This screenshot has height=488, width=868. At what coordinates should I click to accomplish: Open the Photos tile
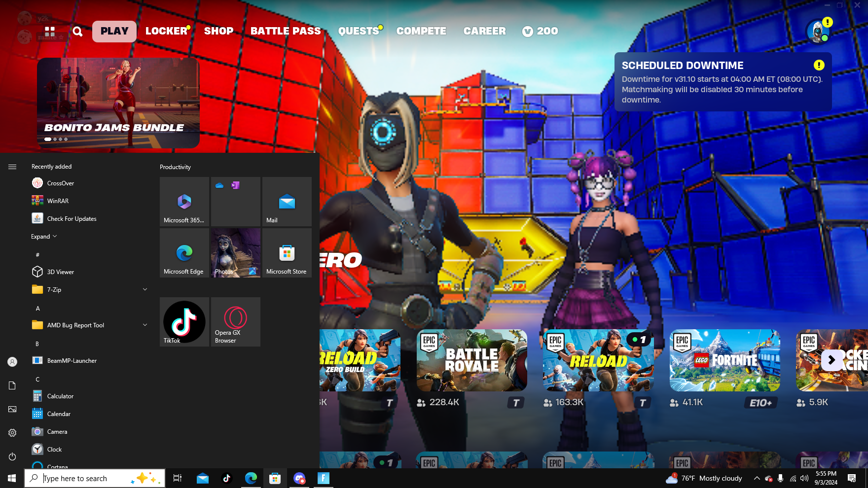(236, 253)
